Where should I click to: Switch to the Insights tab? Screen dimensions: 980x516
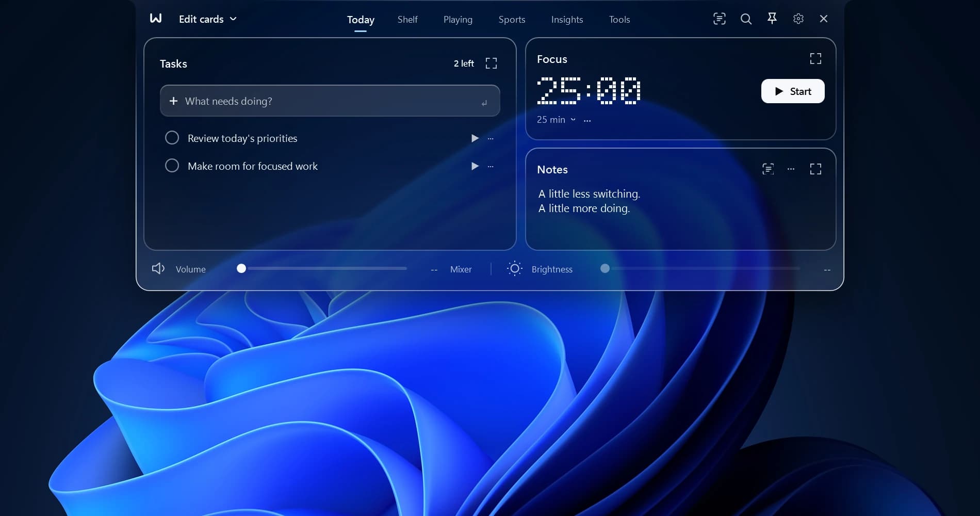tap(567, 20)
